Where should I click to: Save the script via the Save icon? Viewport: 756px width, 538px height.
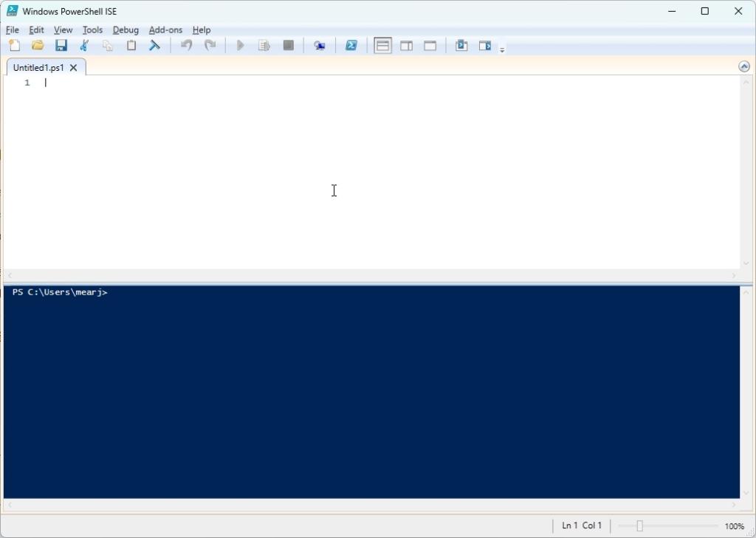[x=61, y=45]
